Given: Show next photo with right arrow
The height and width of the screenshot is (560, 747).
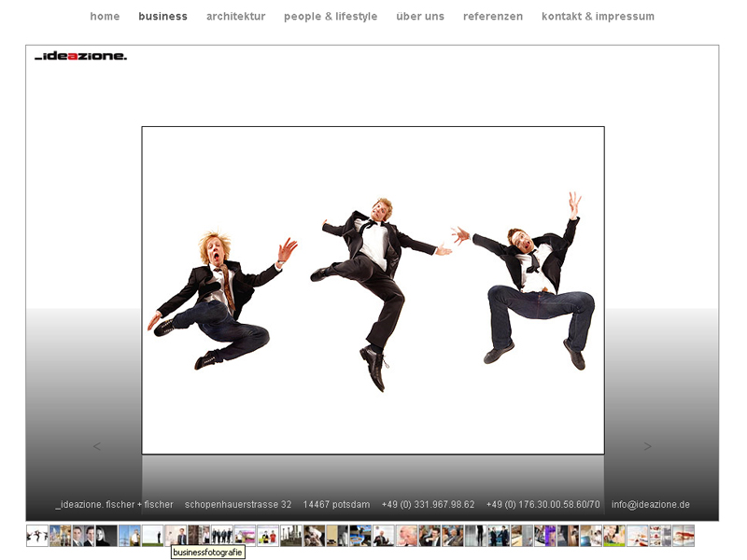Looking at the screenshot, I should 647,446.
